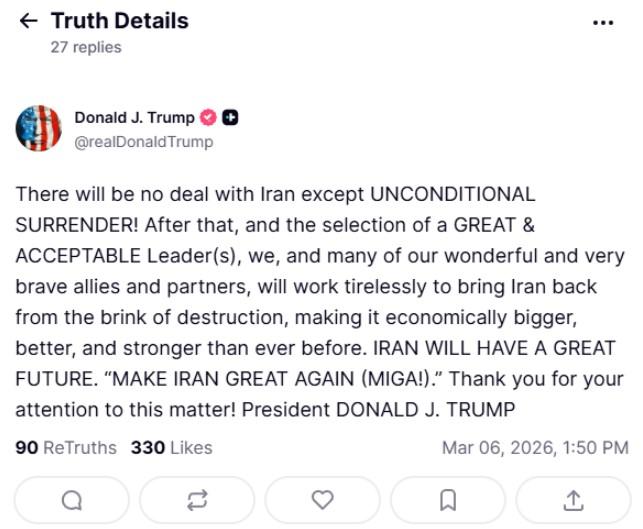
Task: Click the post body text about Iran
Action: (x=320, y=302)
